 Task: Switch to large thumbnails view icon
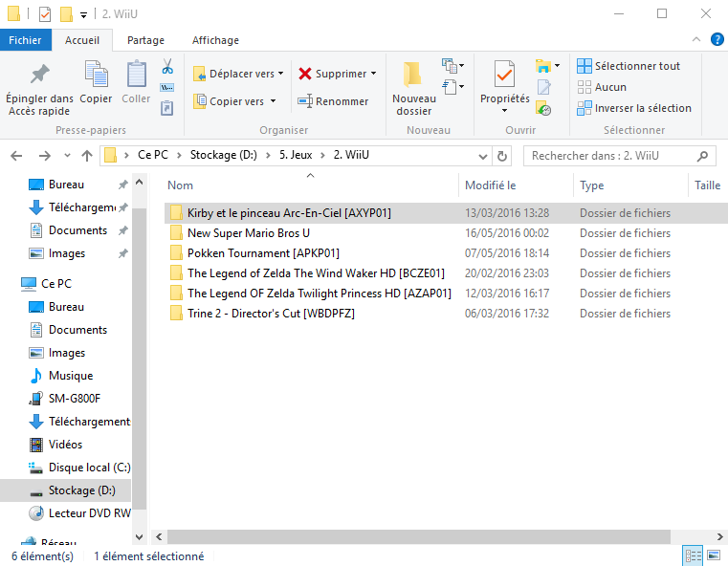coord(714,555)
